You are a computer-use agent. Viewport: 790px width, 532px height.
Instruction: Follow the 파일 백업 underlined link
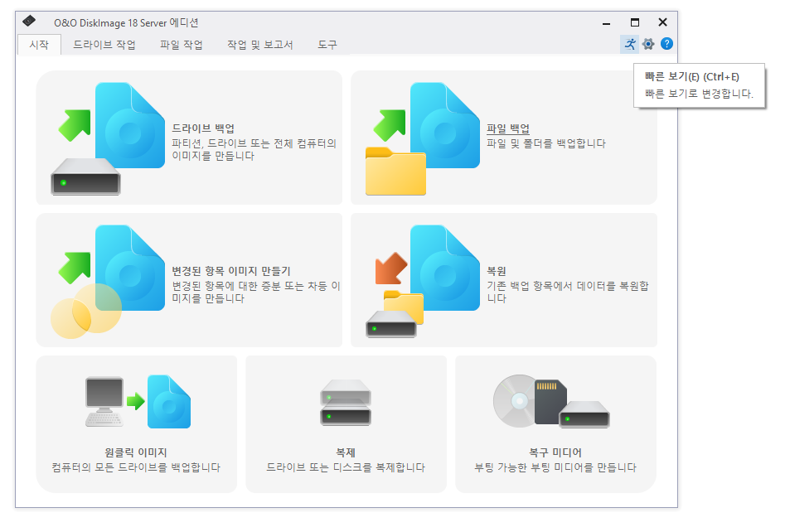coord(508,128)
